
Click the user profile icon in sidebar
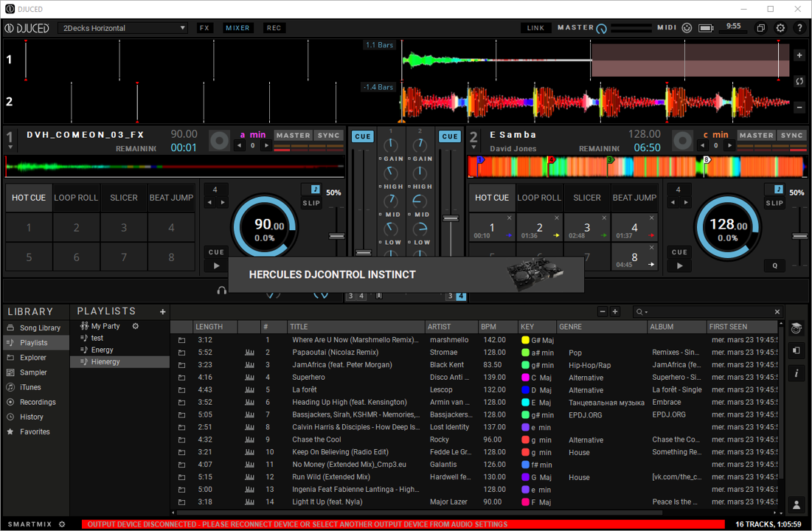coord(796,504)
